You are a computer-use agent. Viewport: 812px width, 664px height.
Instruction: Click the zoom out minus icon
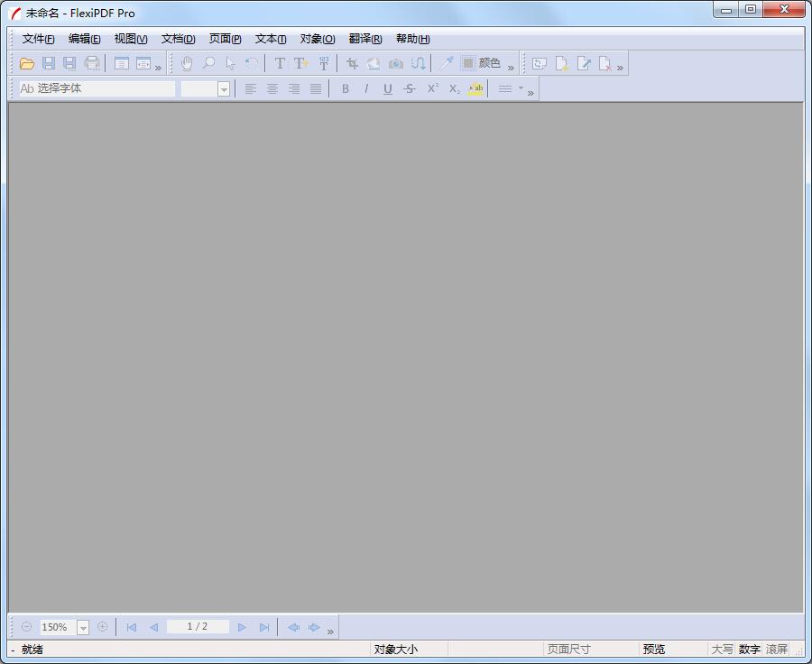pos(26,627)
